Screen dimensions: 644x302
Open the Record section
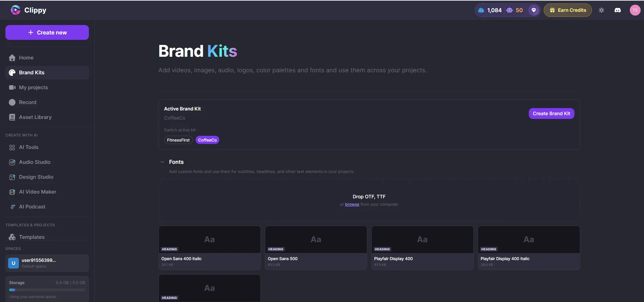[x=47, y=102]
